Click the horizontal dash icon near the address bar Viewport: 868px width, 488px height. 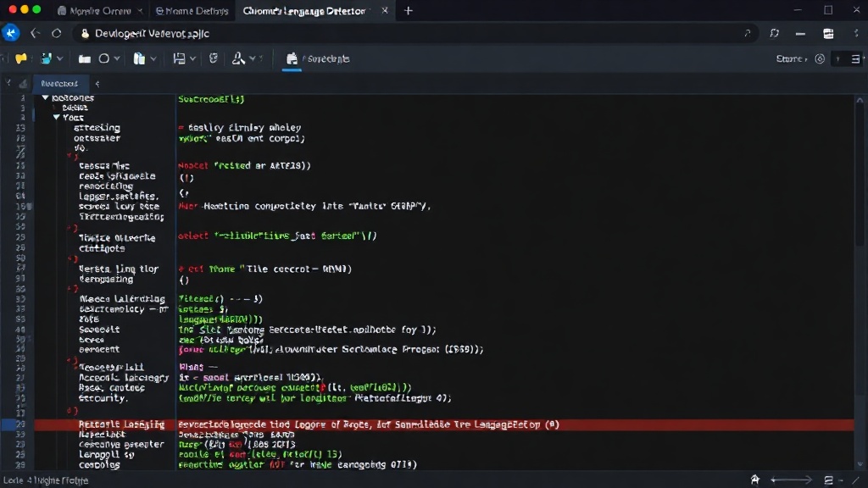point(800,34)
